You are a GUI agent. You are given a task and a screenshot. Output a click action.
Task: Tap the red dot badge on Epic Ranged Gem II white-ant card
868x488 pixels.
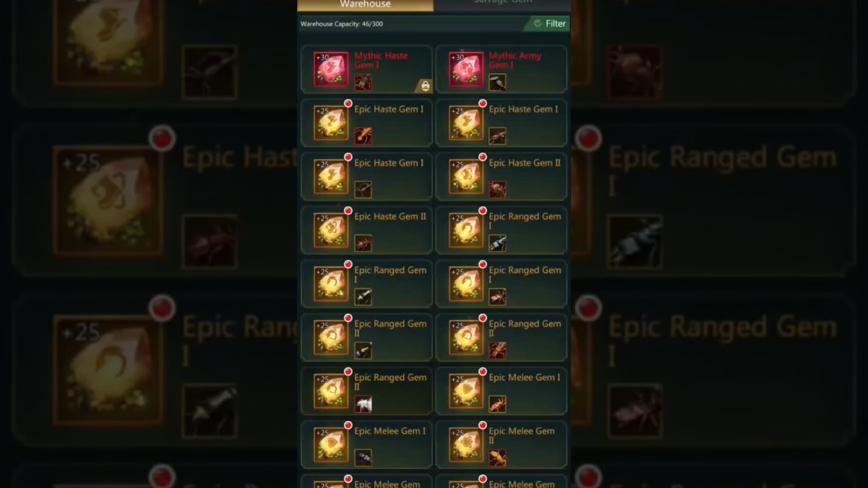tap(348, 371)
